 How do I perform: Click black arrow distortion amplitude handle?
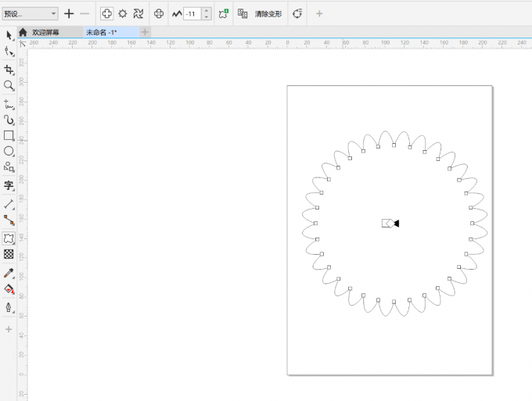tap(397, 223)
